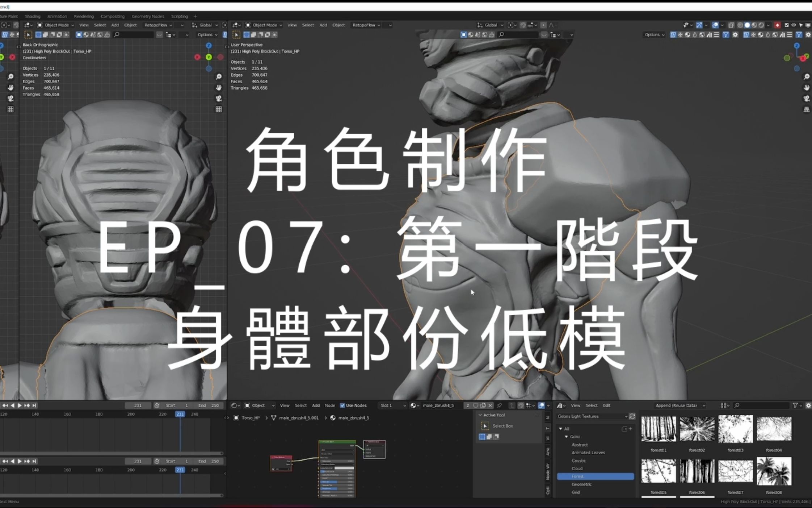This screenshot has height=508, width=812.
Task: Open the Slot 1 material slot dropdown
Action: coord(392,405)
